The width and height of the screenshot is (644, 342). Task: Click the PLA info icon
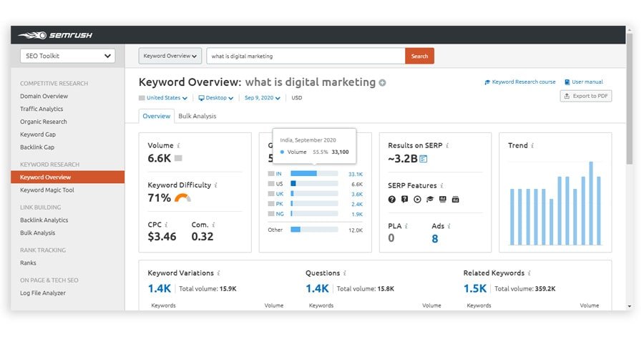406,226
